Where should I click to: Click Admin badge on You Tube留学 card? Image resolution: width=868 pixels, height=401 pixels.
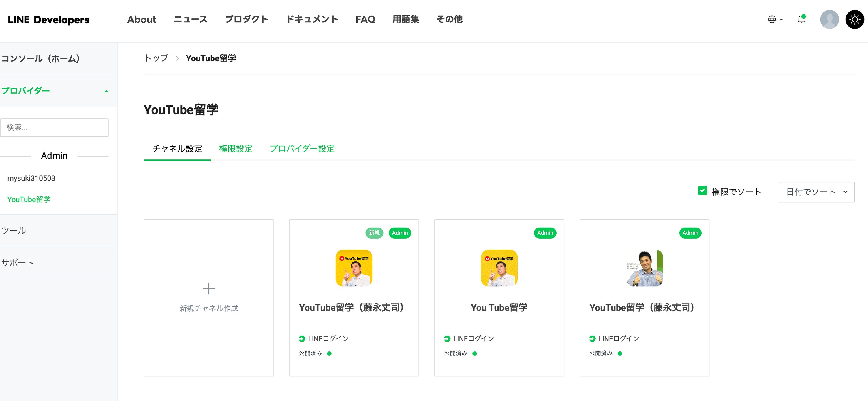tap(545, 233)
